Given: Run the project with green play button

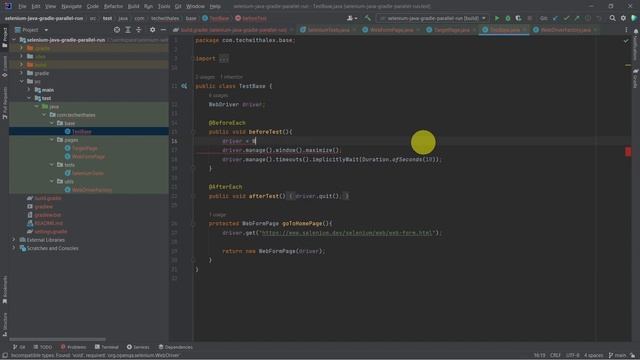Looking at the screenshot, I should (x=497, y=18).
